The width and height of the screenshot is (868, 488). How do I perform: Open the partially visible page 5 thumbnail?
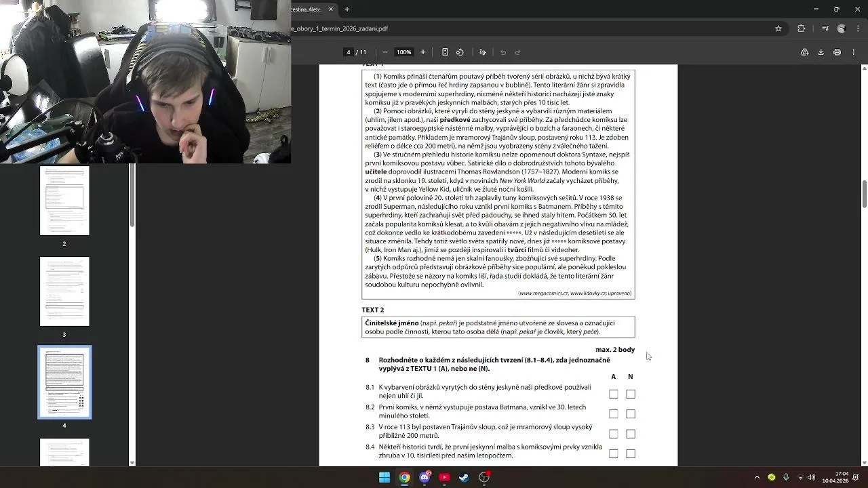point(64,453)
